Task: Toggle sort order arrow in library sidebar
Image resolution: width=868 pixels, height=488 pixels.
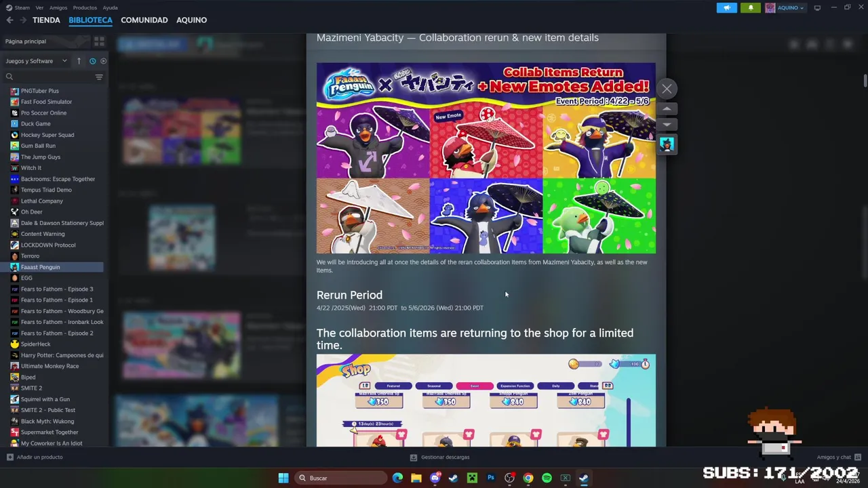Action: pyautogui.click(x=79, y=61)
